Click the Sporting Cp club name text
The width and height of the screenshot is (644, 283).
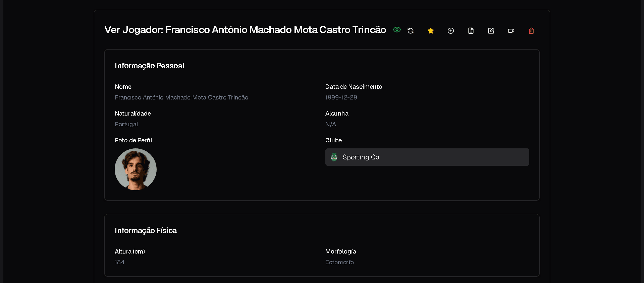361,157
